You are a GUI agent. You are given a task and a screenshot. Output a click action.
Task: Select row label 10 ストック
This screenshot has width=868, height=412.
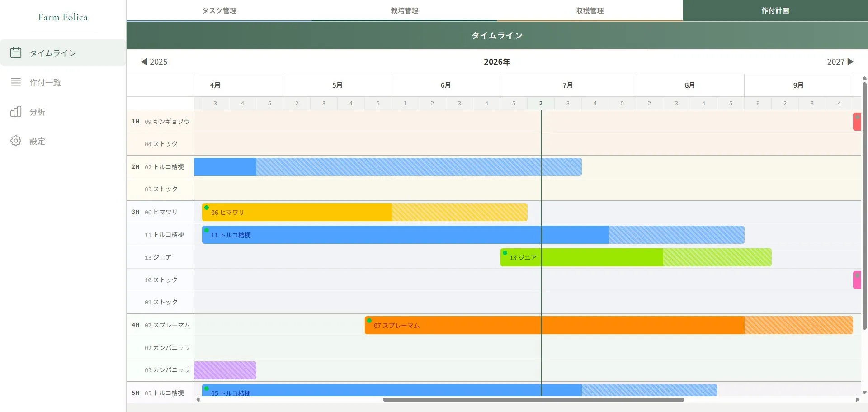tap(161, 280)
